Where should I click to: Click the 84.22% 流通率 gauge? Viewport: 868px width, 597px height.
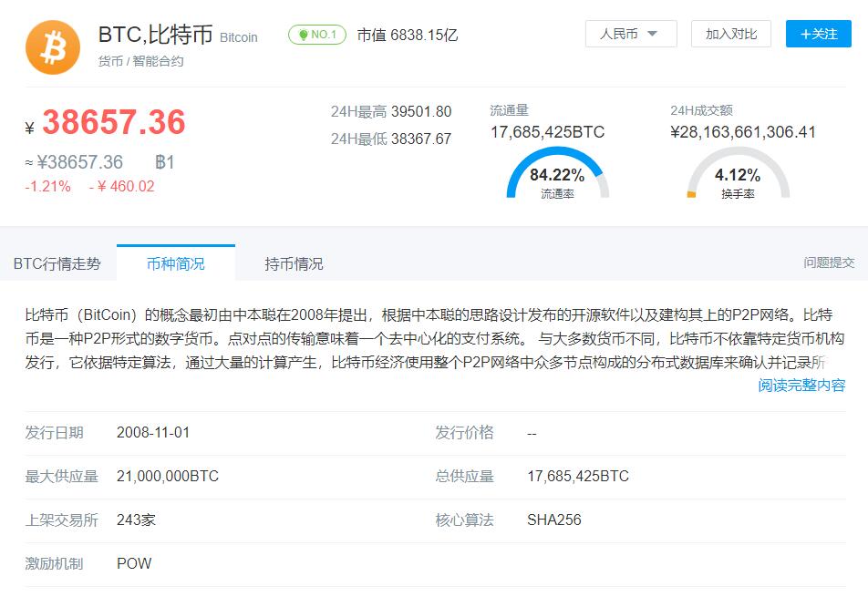pos(557,173)
